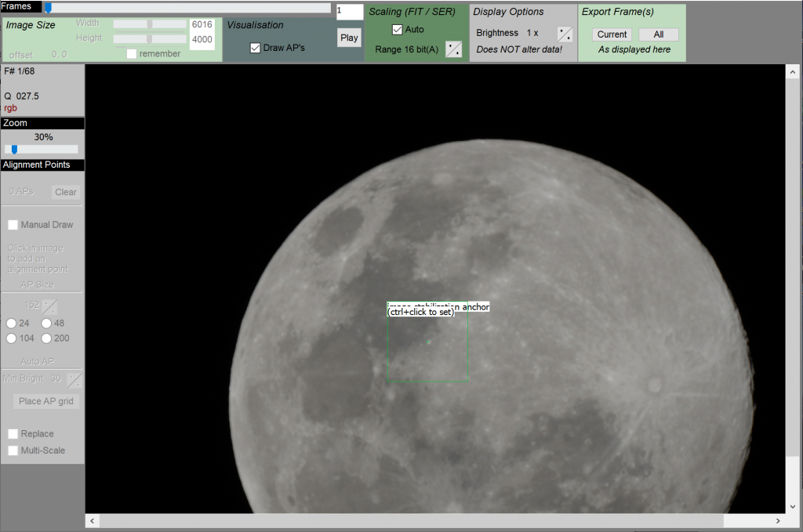Click the '0 APs' count text
Image resolution: width=803 pixels, height=532 pixels.
point(21,191)
